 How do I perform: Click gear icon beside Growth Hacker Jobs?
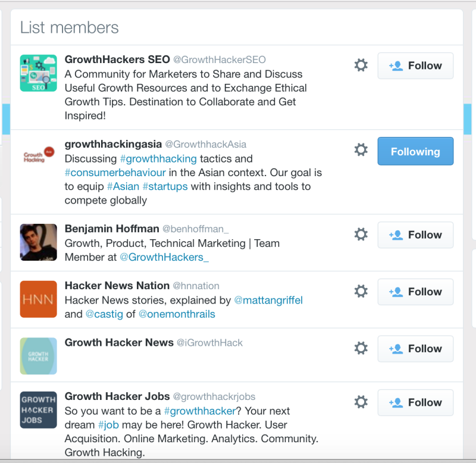point(361,402)
